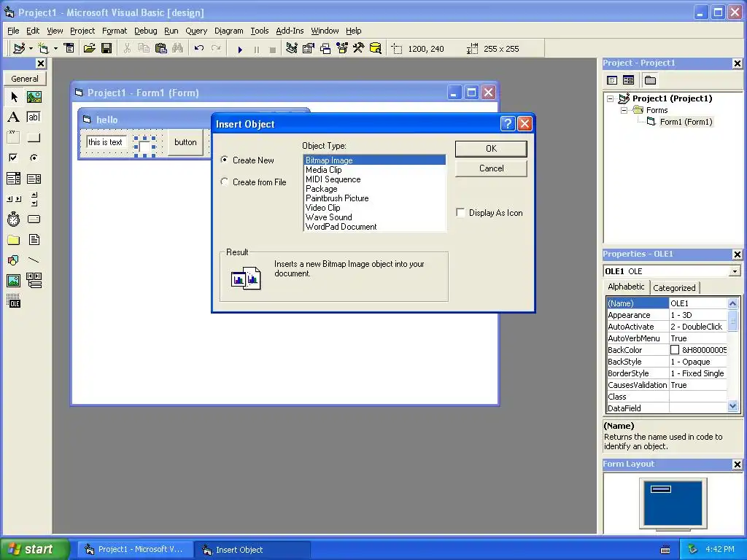The height and width of the screenshot is (560, 747).
Task: Open the Project menu
Action: point(82,31)
